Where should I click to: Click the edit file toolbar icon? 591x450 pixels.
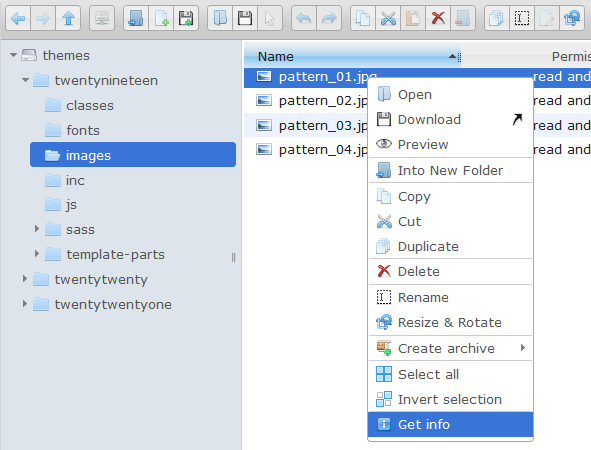(x=547, y=18)
